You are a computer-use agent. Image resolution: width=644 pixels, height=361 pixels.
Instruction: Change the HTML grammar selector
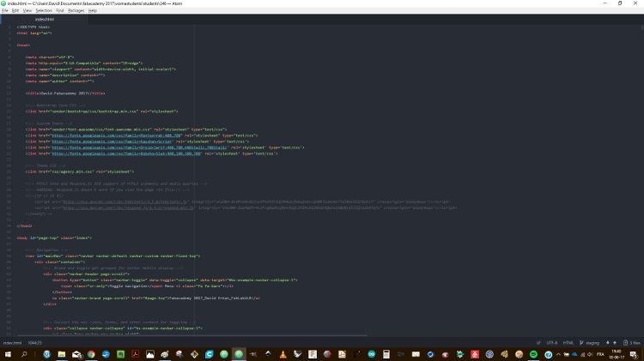(x=568, y=343)
